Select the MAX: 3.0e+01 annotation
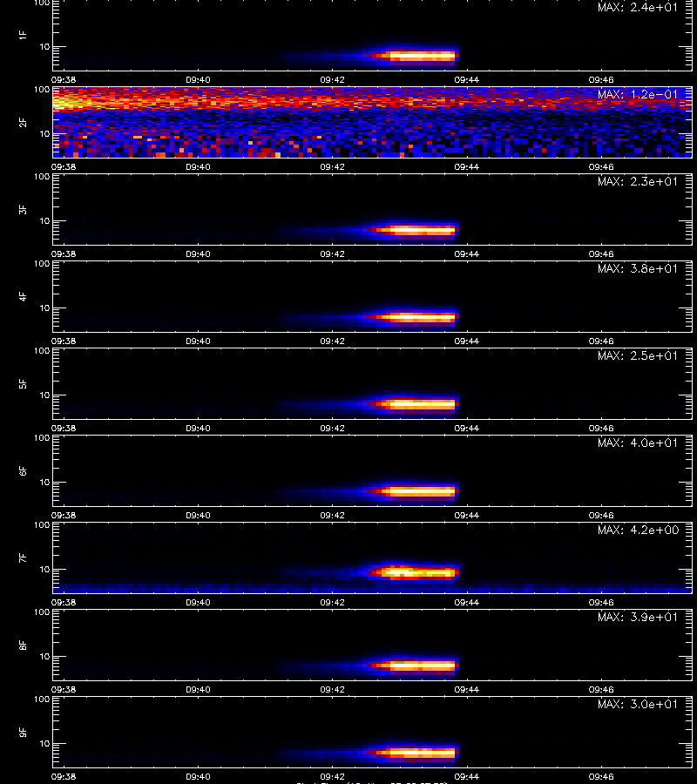The image size is (697, 784). coord(638,704)
